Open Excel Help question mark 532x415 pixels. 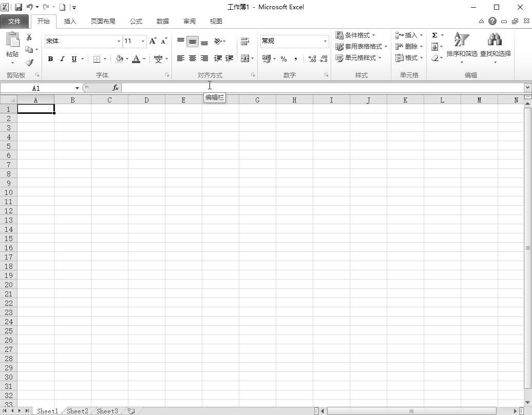point(492,21)
